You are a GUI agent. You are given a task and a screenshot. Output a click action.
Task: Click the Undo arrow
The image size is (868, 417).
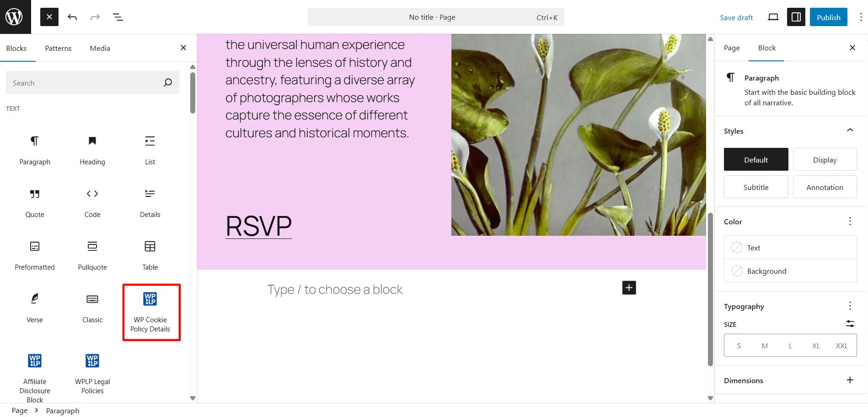click(72, 17)
